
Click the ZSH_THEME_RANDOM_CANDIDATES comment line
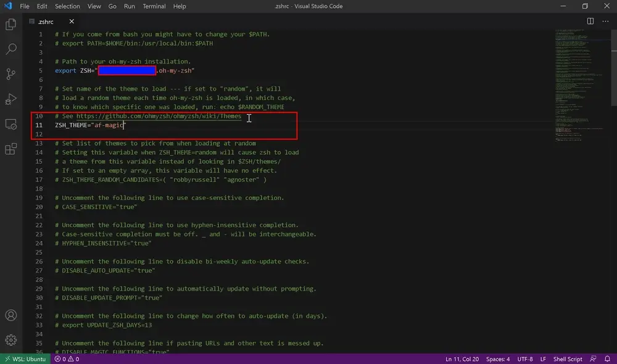click(161, 180)
